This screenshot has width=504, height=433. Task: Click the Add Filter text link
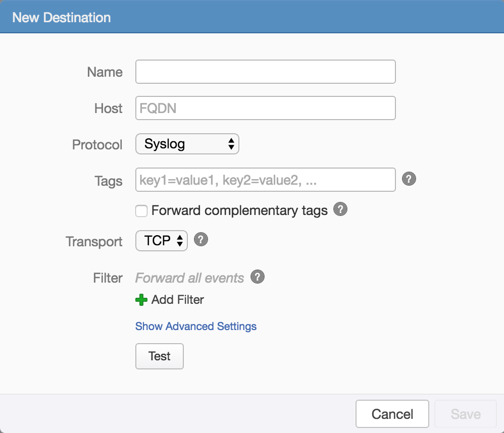(178, 300)
